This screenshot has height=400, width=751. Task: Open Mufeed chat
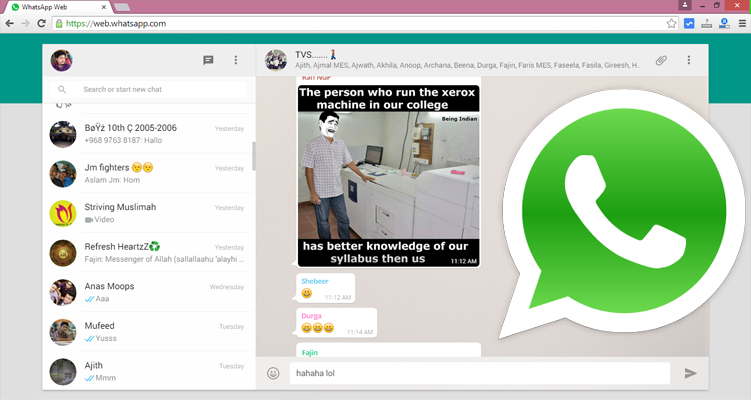coord(148,332)
